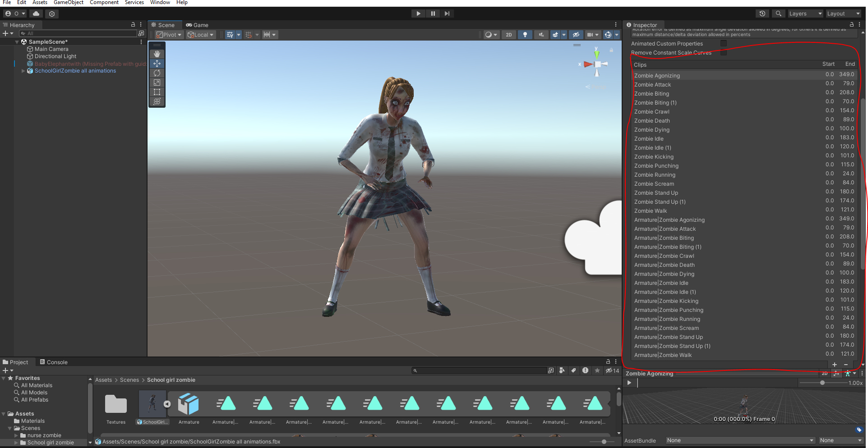
Task: Open the Local handle rotation dropdown
Action: (201, 35)
